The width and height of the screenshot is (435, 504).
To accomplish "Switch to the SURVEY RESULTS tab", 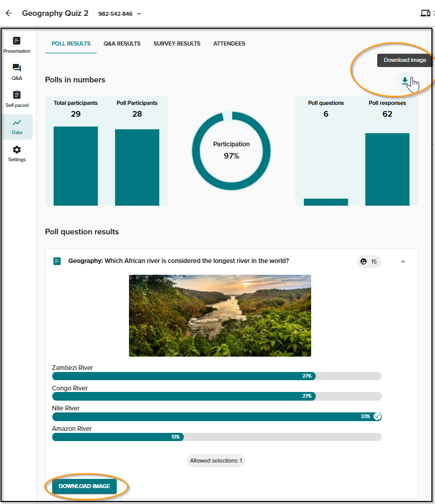I will coord(177,43).
